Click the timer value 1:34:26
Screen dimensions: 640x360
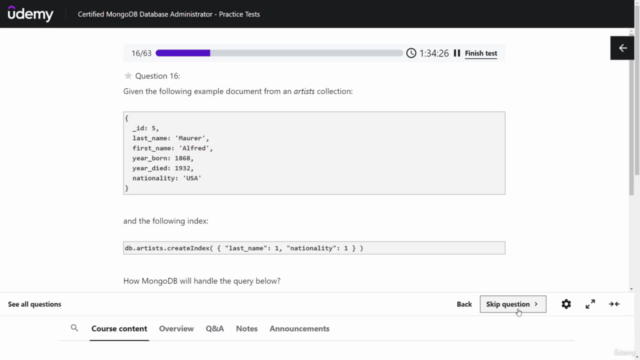click(x=434, y=53)
